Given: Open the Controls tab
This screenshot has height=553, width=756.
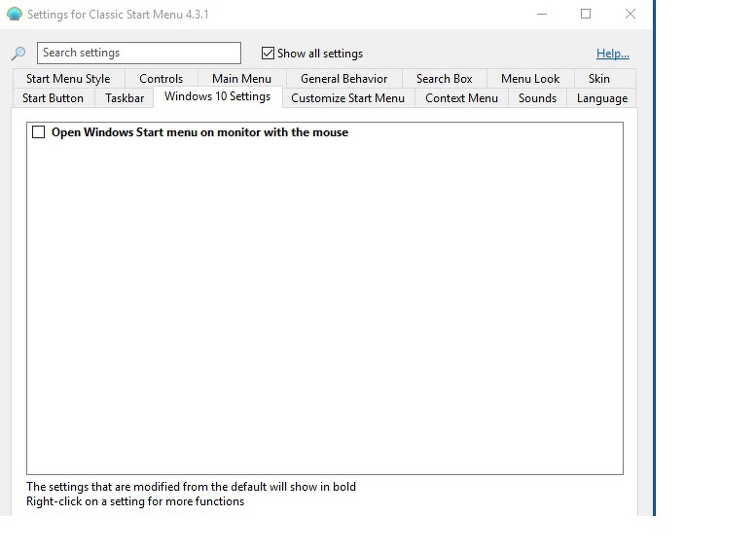Looking at the screenshot, I should click(162, 79).
